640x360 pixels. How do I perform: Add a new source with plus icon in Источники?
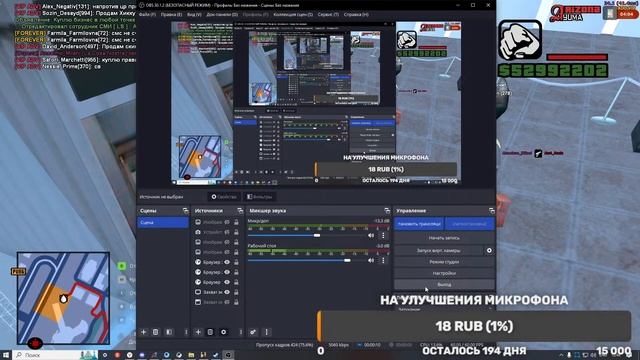(198, 332)
